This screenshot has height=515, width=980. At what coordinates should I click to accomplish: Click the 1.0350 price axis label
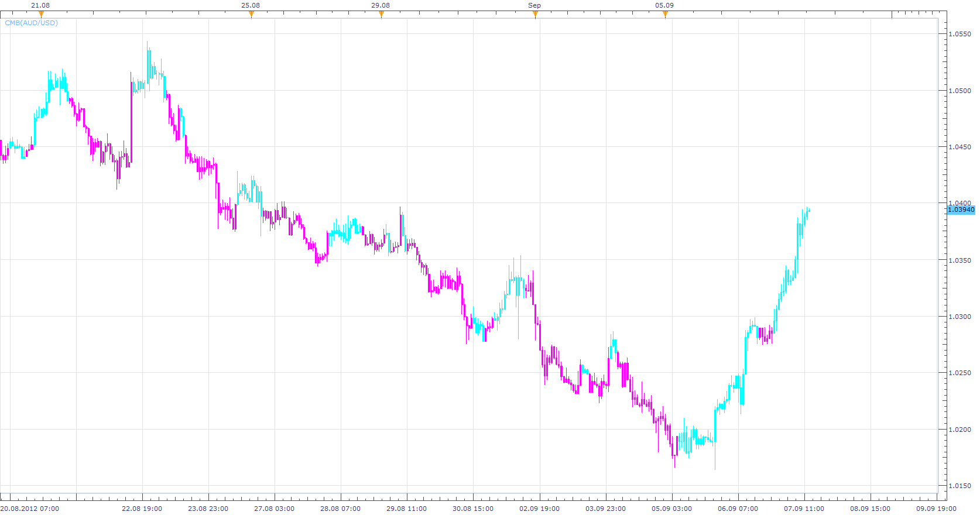(960, 260)
